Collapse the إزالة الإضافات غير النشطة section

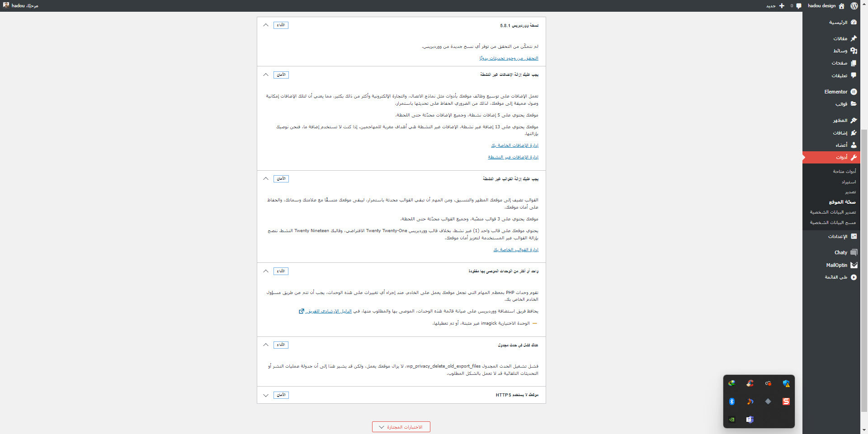(266, 75)
